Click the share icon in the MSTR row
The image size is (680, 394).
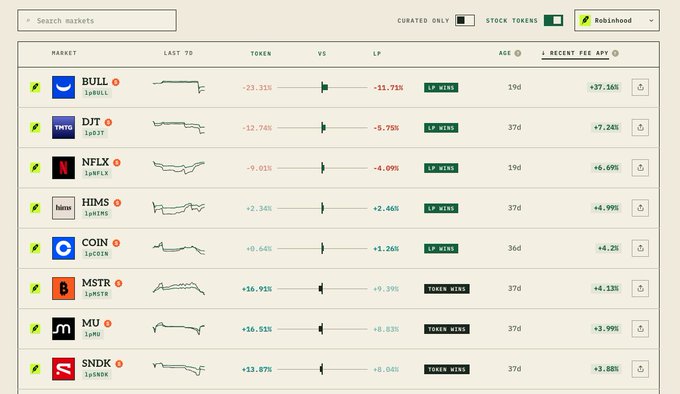click(640, 288)
